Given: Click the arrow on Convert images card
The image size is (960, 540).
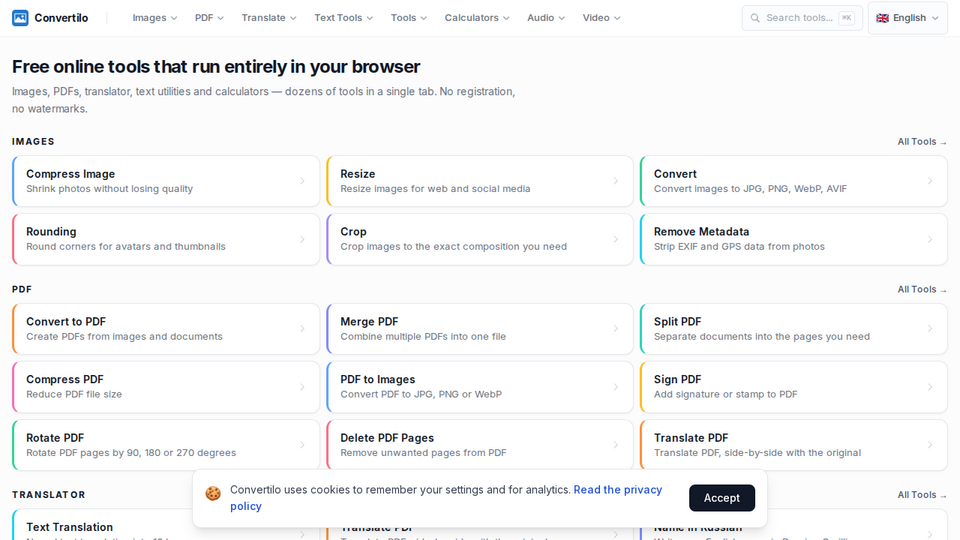Looking at the screenshot, I should 930,181.
